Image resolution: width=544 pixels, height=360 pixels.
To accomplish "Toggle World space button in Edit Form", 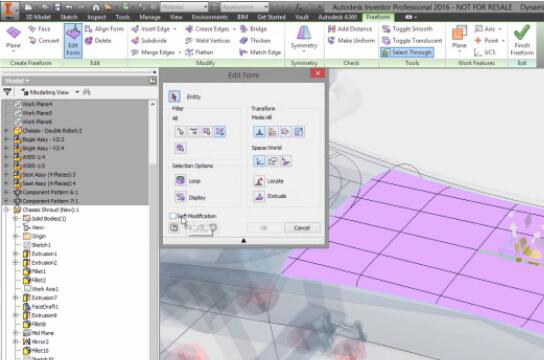I will (x=259, y=161).
